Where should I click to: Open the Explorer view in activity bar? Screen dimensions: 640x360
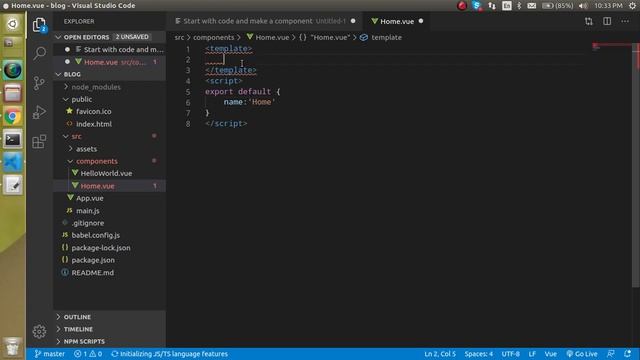tap(39, 25)
